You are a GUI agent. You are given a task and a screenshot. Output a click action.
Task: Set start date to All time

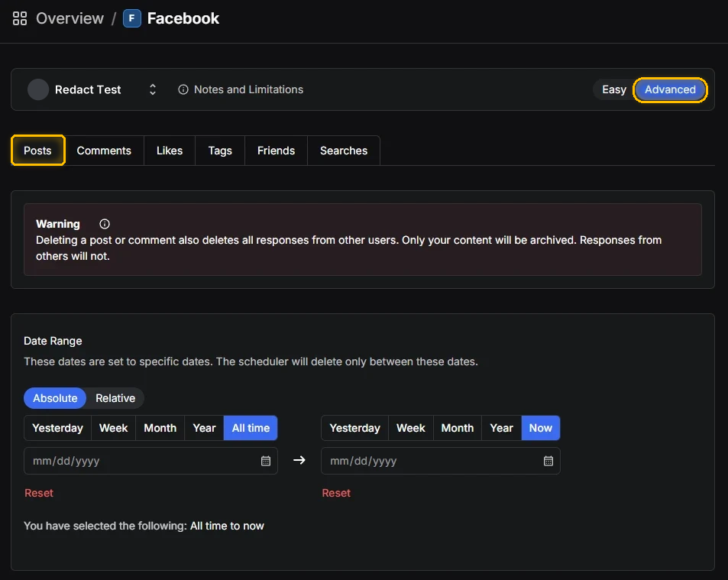coord(251,428)
